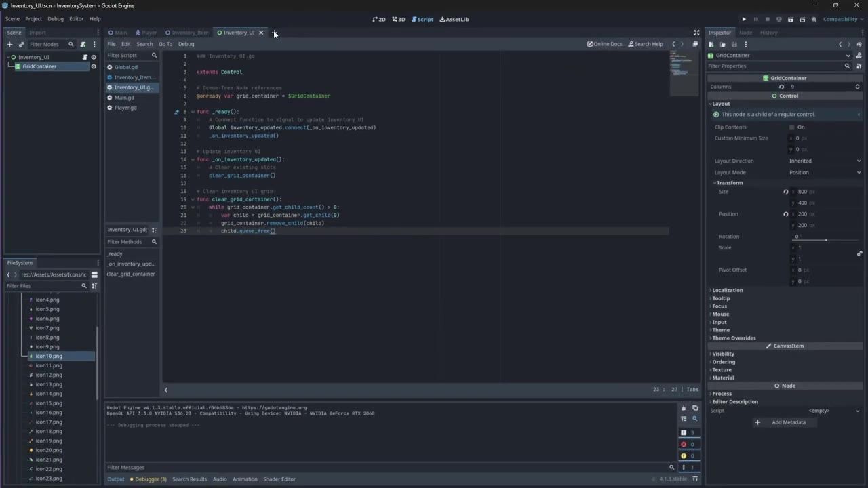
Task: Open the documentation icon beside GridContainer selector
Action: click(x=859, y=56)
